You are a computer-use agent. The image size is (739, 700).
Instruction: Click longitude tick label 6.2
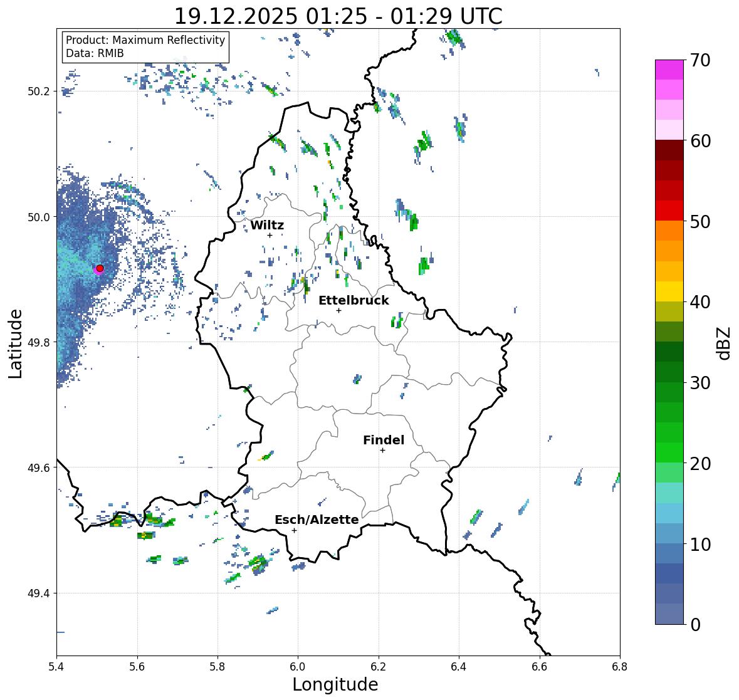tap(379, 666)
